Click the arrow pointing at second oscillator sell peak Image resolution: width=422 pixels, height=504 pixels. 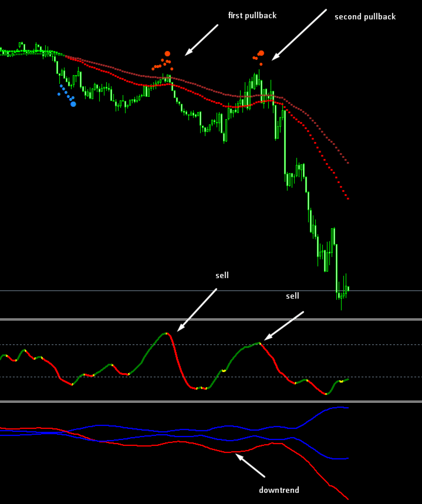[x=284, y=326]
